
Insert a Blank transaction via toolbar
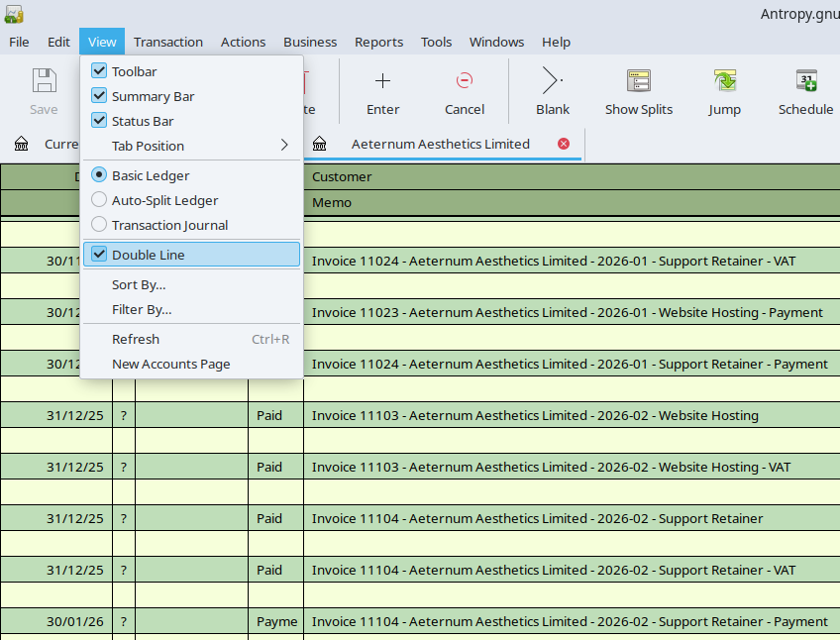click(x=552, y=81)
